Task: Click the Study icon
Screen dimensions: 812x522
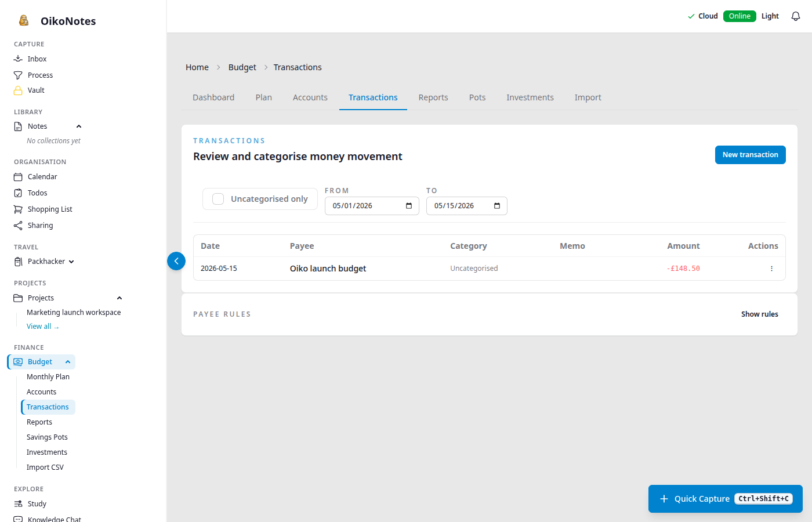Action: click(18, 504)
